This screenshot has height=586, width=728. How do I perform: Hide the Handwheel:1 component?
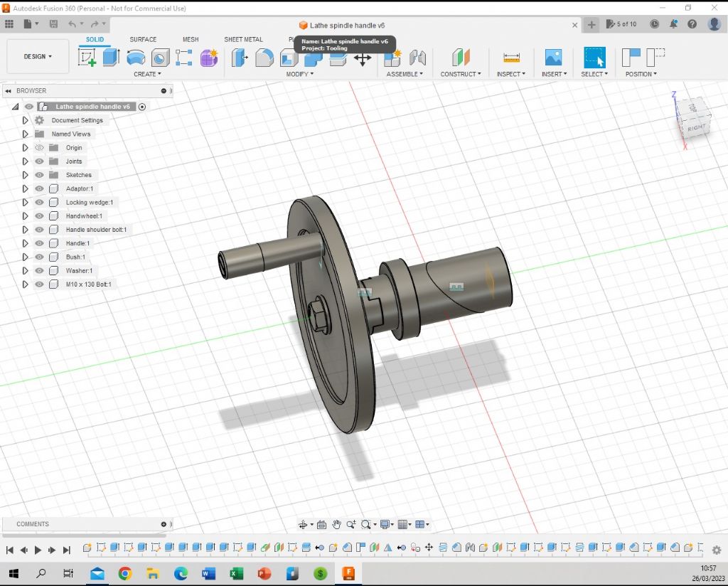point(40,216)
